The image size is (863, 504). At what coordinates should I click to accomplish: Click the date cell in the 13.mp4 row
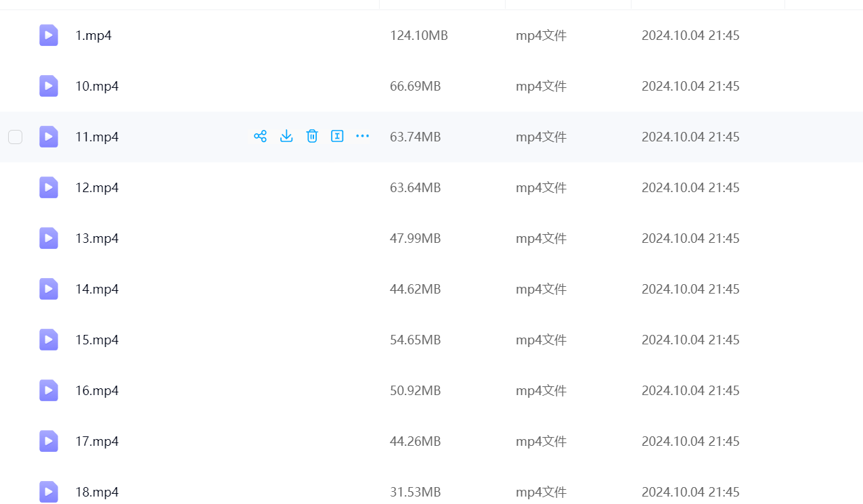pyautogui.click(x=690, y=238)
